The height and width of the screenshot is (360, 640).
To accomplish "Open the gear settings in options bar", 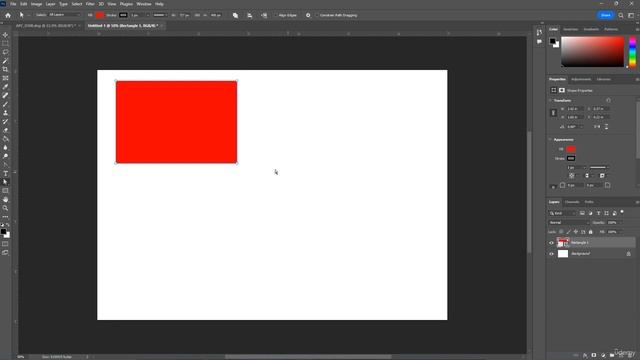I will pyautogui.click(x=308, y=15).
